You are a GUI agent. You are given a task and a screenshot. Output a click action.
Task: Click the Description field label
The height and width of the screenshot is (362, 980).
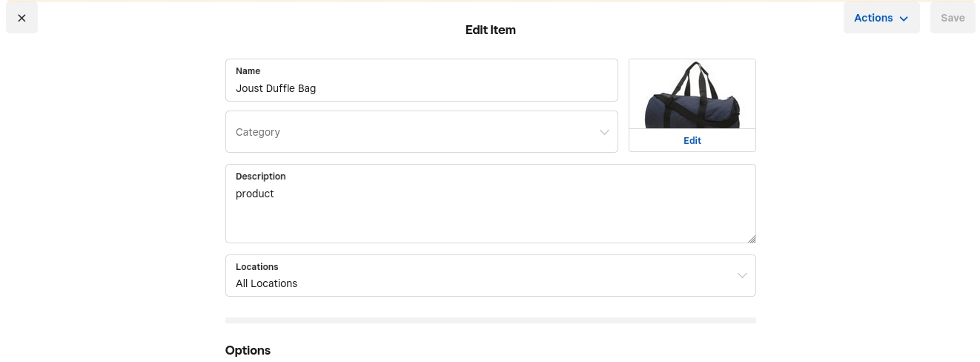click(x=260, y=177)
